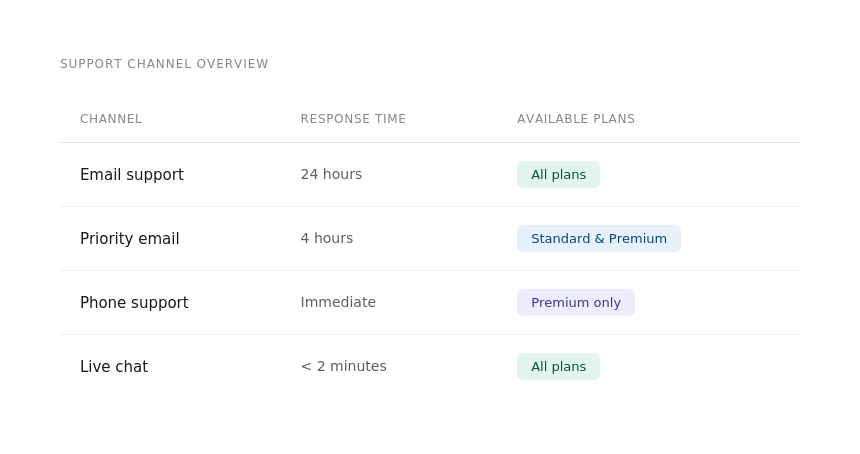Select the Email support channel name
The width and height of the screenshot is (860, 454).
coord(132,175)
